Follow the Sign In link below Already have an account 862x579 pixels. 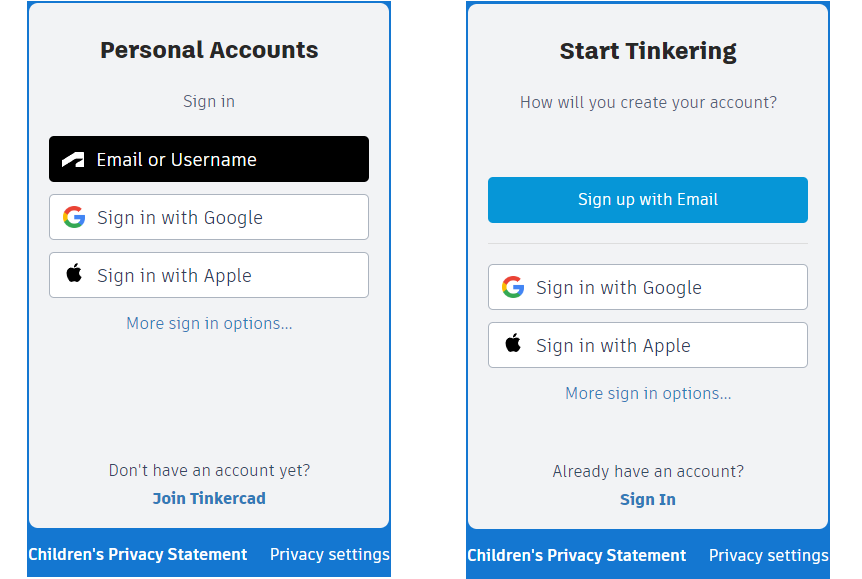tap(648, 500)
